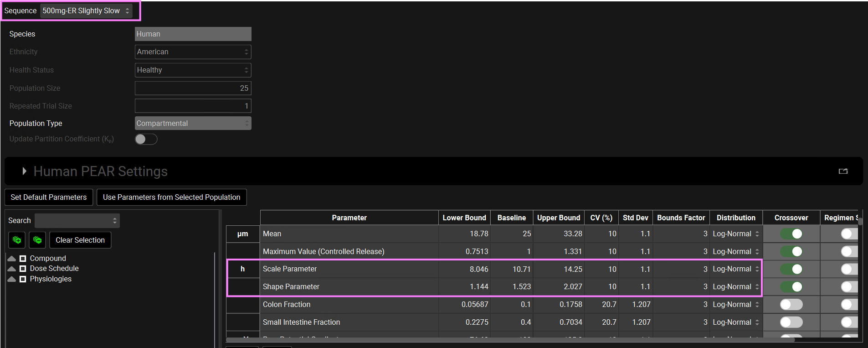The width and height of the screenshot is (868, 348).
Task: Expand the Compound tree node arrow
Action: (x=12, y=259)
